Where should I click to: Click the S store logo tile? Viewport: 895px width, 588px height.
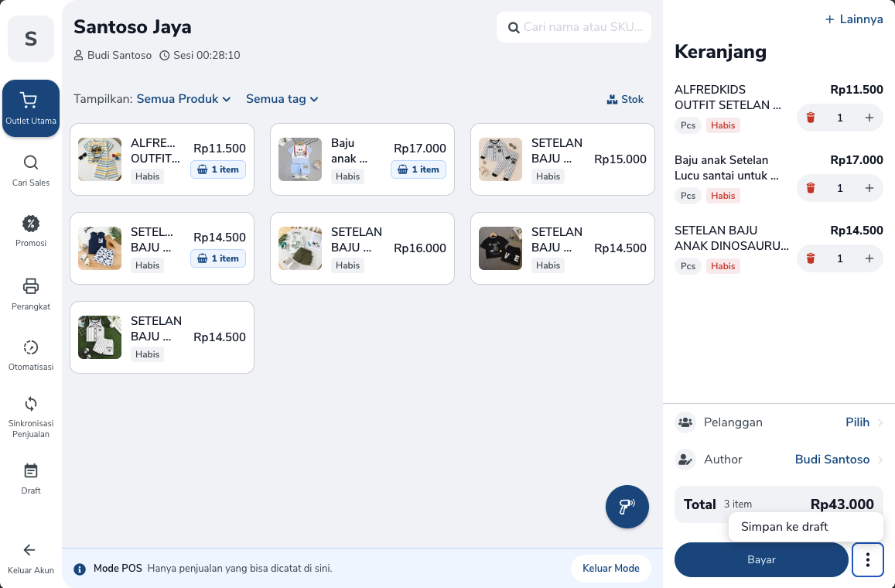(x=31, y=39)
